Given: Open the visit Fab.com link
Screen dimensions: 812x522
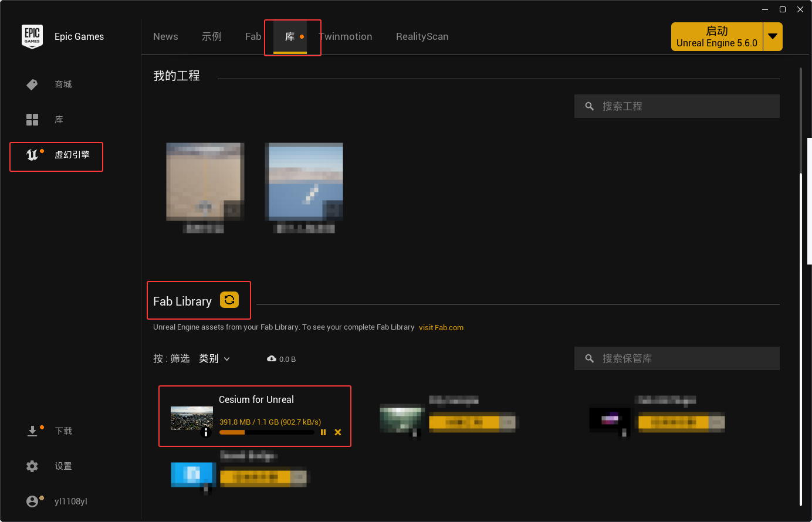Looking at the screenshot, I should pos(441,328).
